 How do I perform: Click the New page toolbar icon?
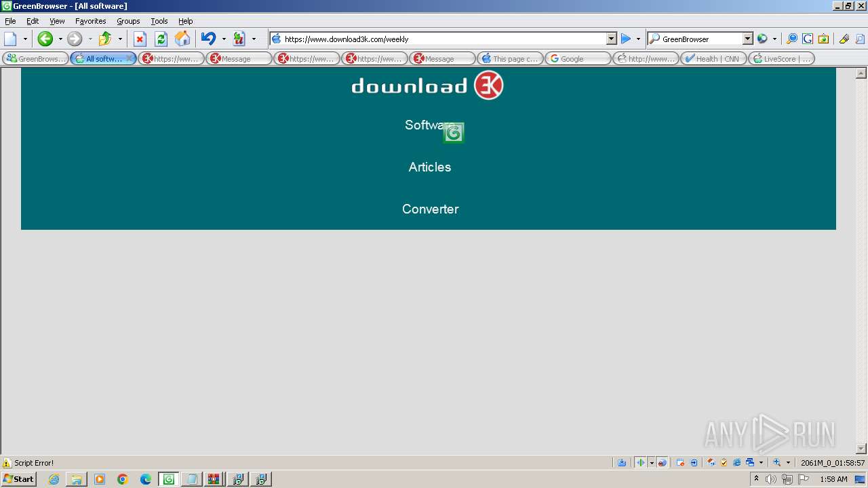[10, 39]
